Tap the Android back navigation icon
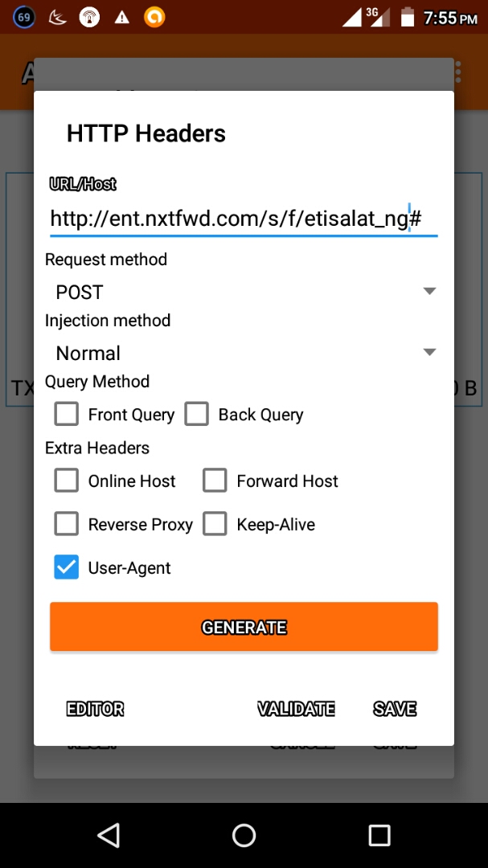Image resolution: width=488 pixels, height=868 pixels. [109, 835]
